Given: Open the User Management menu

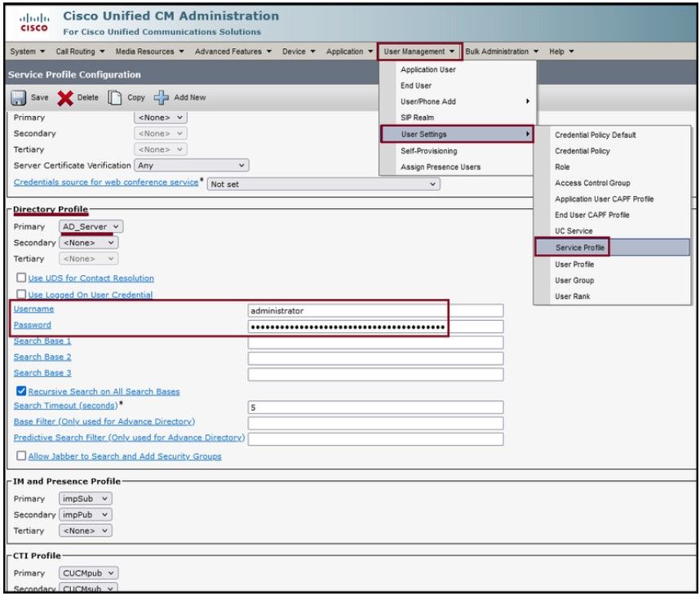Looking at the screenshot, I should [419, 51].
